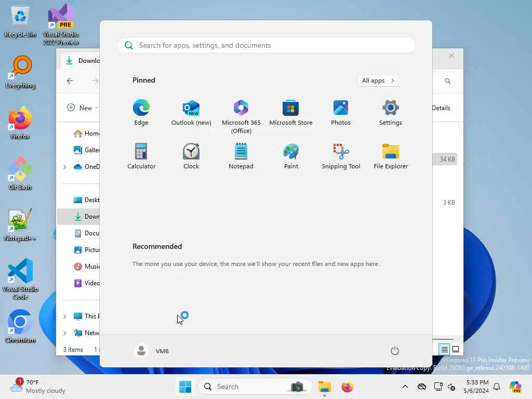Open New dropdown in File Explorer
The width and height of the screenshot is (532, 399).
(83, 108)
